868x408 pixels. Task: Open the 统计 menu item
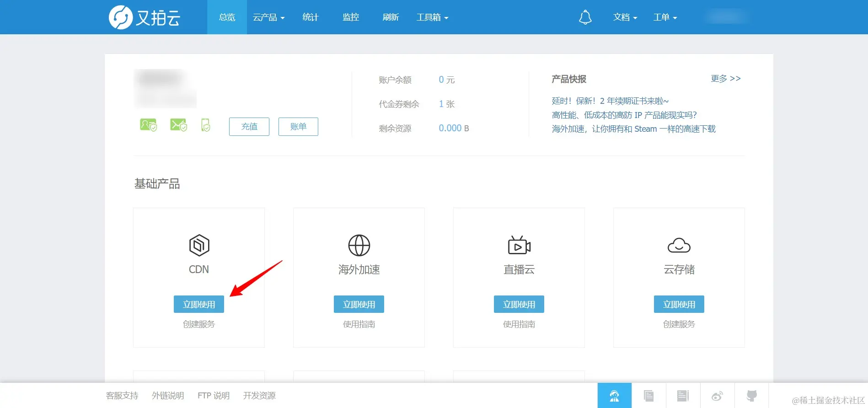click(310, 17)
